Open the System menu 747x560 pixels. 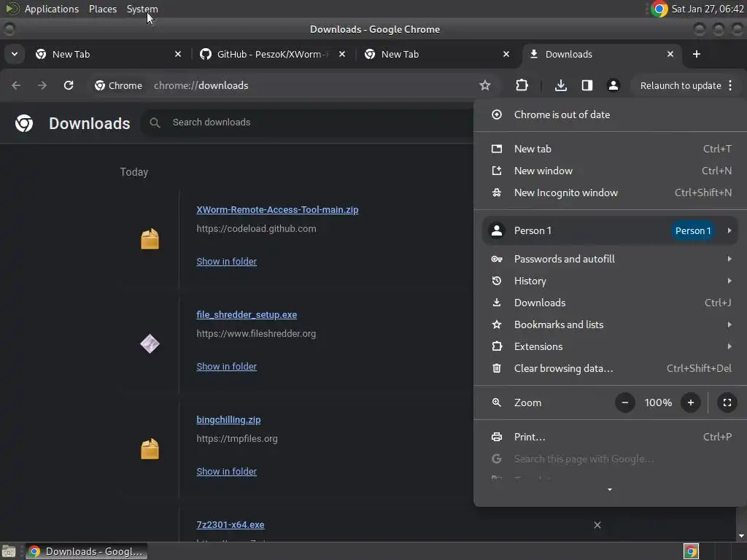coord(142,9)
